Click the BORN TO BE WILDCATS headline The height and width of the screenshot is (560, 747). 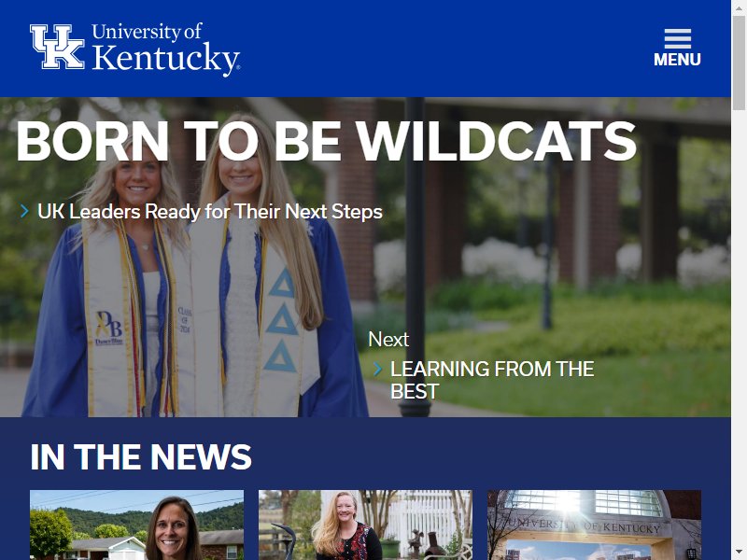326,141
